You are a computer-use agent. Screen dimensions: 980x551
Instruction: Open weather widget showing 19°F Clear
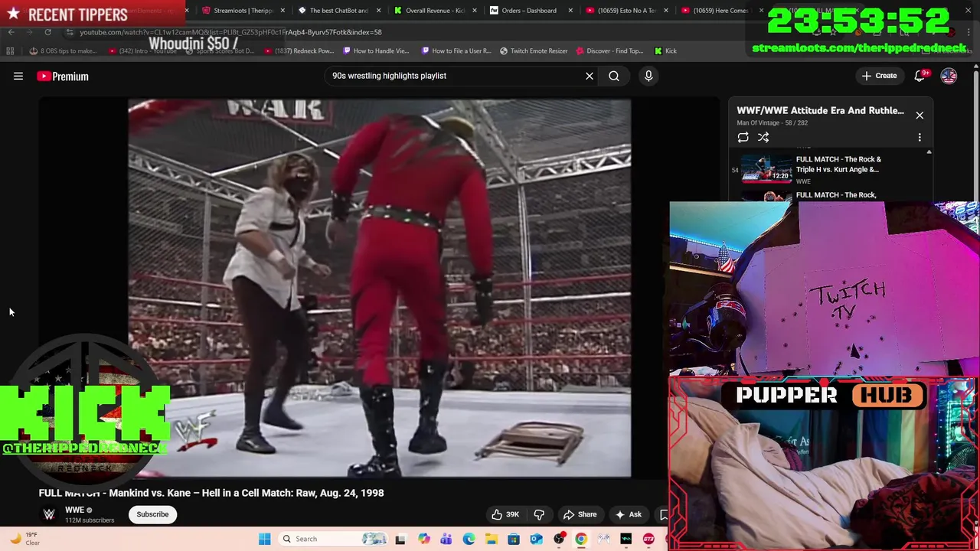click(x=23, y=539)
